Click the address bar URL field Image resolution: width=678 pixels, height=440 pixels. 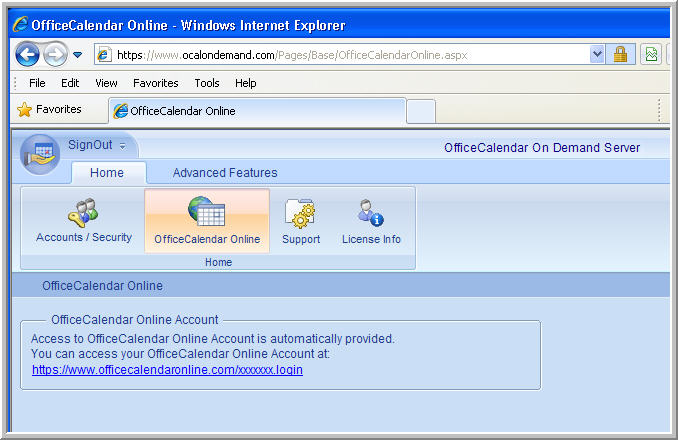pyautogui.click(x=342, y=55)
